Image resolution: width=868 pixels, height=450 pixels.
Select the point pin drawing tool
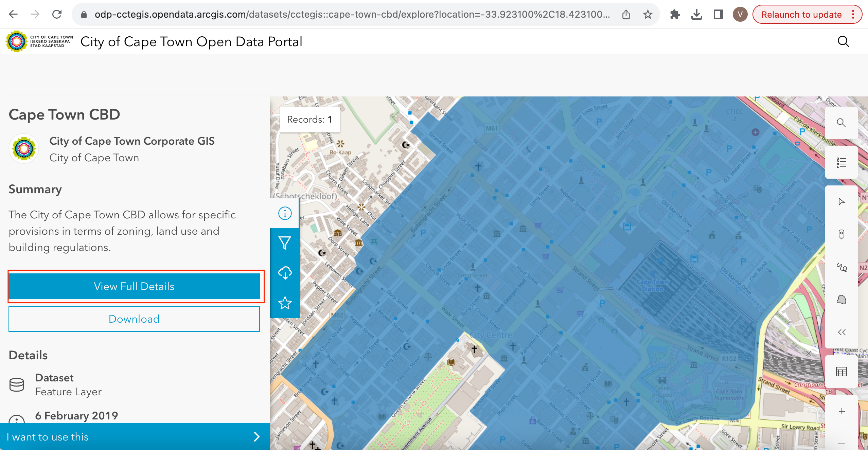(x=841, y=234)
